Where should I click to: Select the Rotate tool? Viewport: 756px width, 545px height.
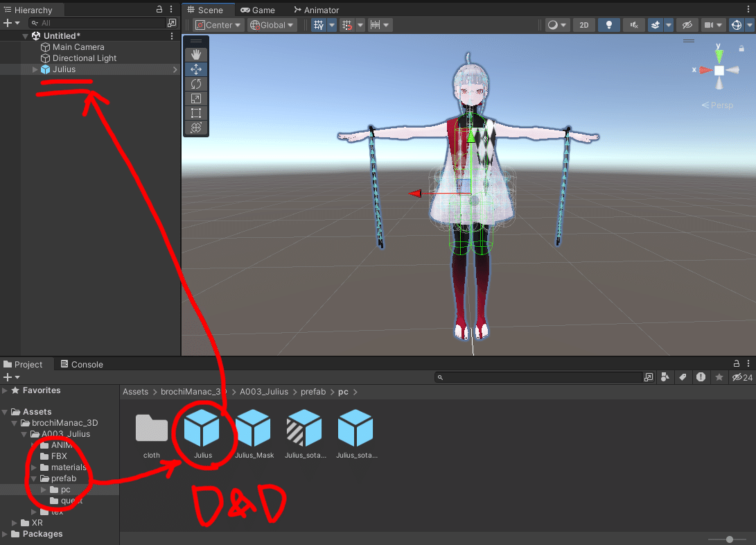click(x=195, y=84)
